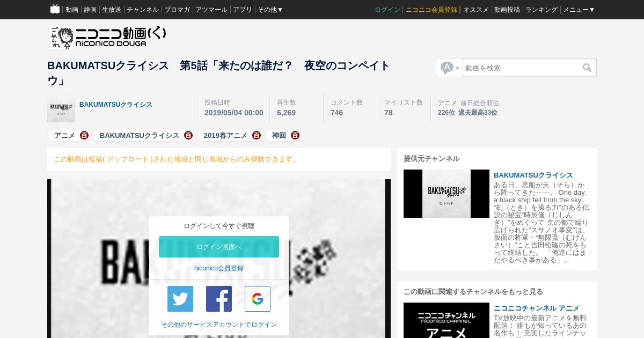Open ニコニコチャンネル アニメ link
The image size is (644, 338).
click(537, 308)
